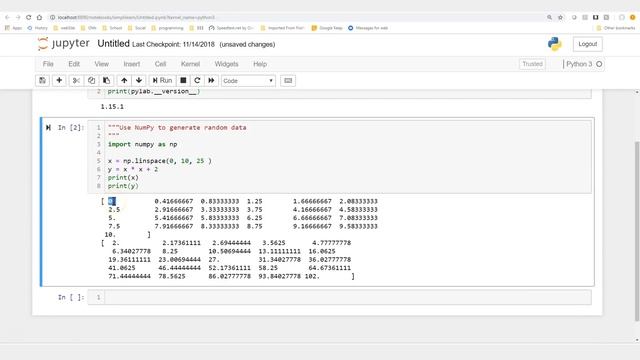Expand the Social bookmarks folder
The height and width of the screenshot is (360, 640).
click(x=137, y=28)
